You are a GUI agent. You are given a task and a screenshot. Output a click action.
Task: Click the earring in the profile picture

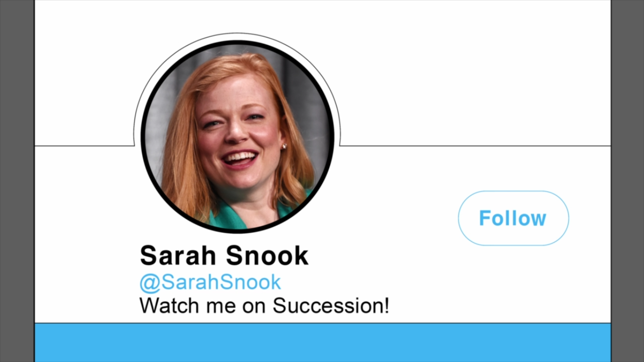pos(284,147)
